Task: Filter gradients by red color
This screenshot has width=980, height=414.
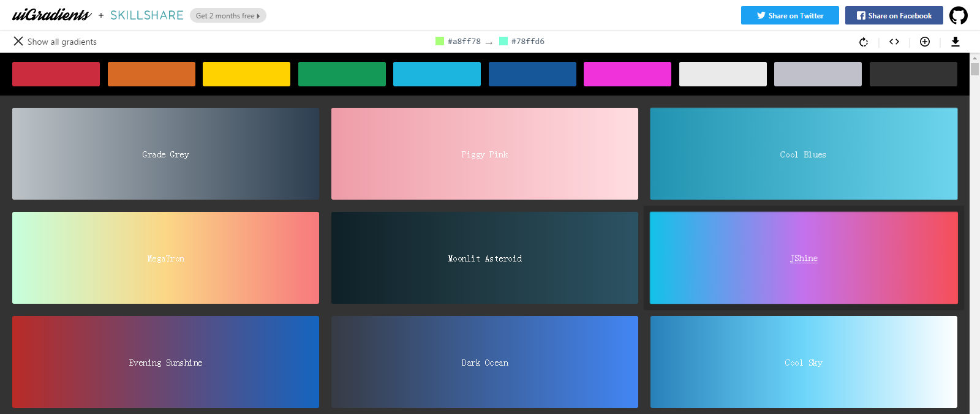Action: click(x=56, y=74)
